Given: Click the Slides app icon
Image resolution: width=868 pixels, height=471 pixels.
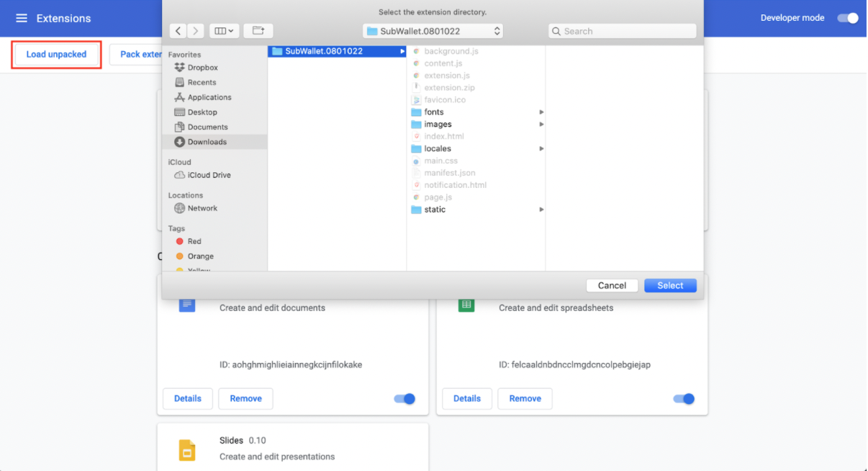Looking at the screenshot, I should click(x=187, y=450).
